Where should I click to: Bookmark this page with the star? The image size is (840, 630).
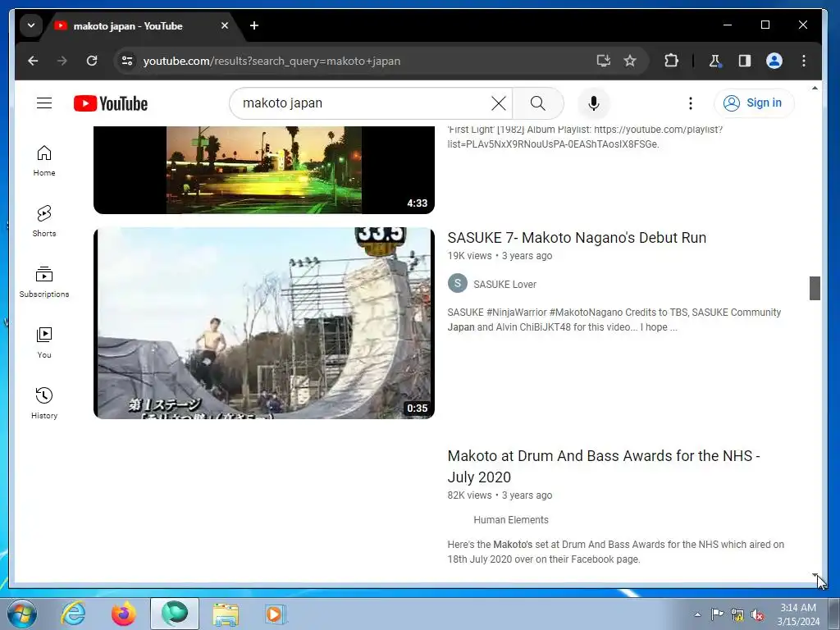(630, 61)
